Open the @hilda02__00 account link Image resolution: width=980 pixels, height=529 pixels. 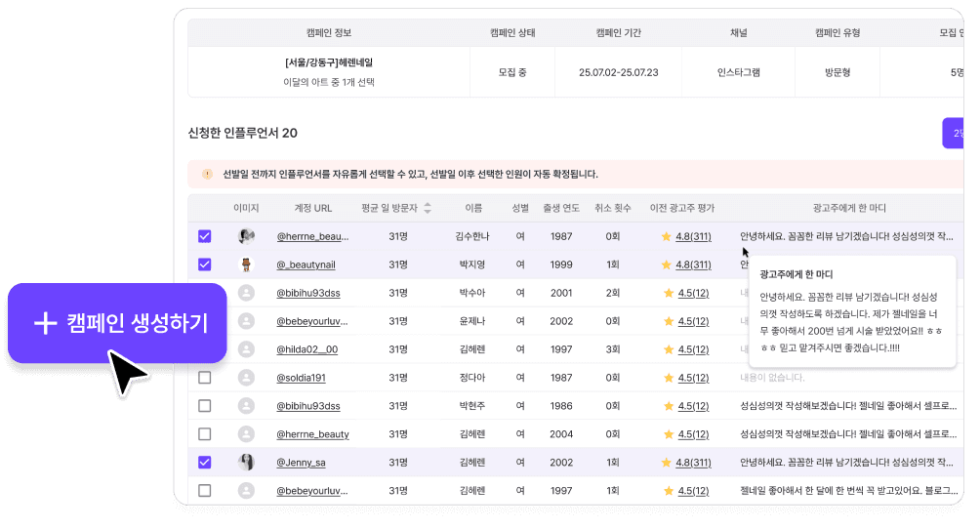coord(306,349)
